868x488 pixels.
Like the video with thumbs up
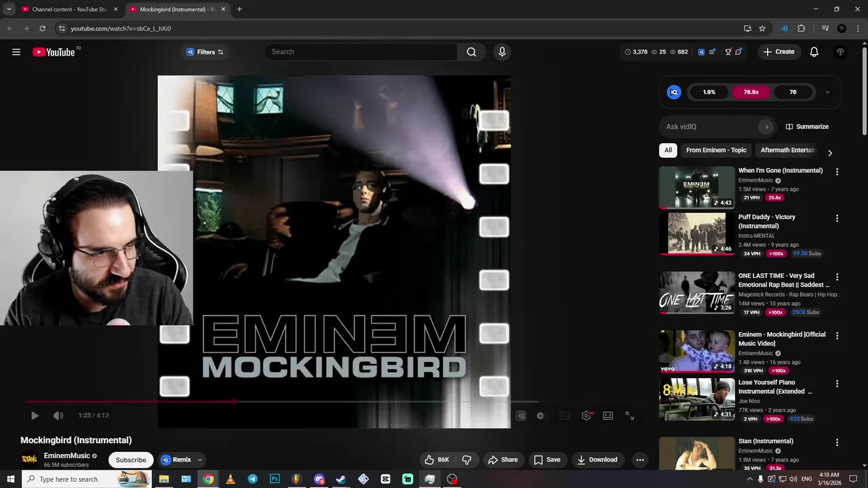click(437, 460)
